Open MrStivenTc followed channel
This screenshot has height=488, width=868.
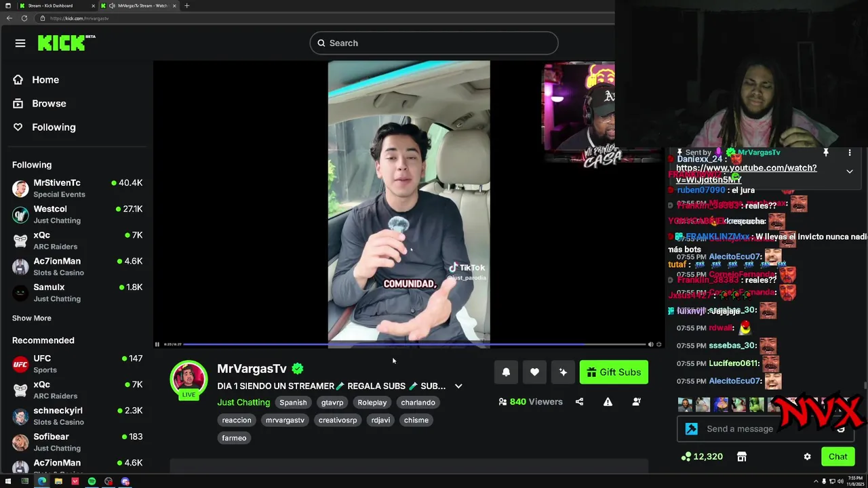(x=77, y=188)
